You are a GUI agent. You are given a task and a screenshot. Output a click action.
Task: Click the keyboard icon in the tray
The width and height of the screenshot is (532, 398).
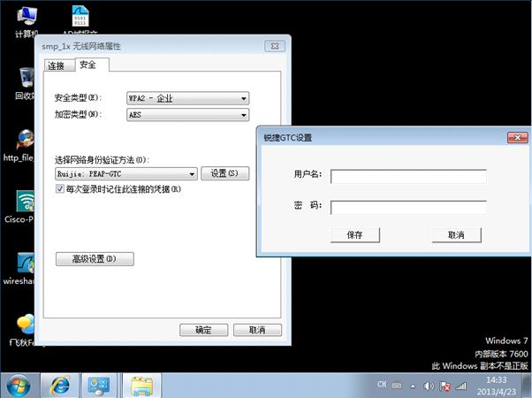pos(397,386)
